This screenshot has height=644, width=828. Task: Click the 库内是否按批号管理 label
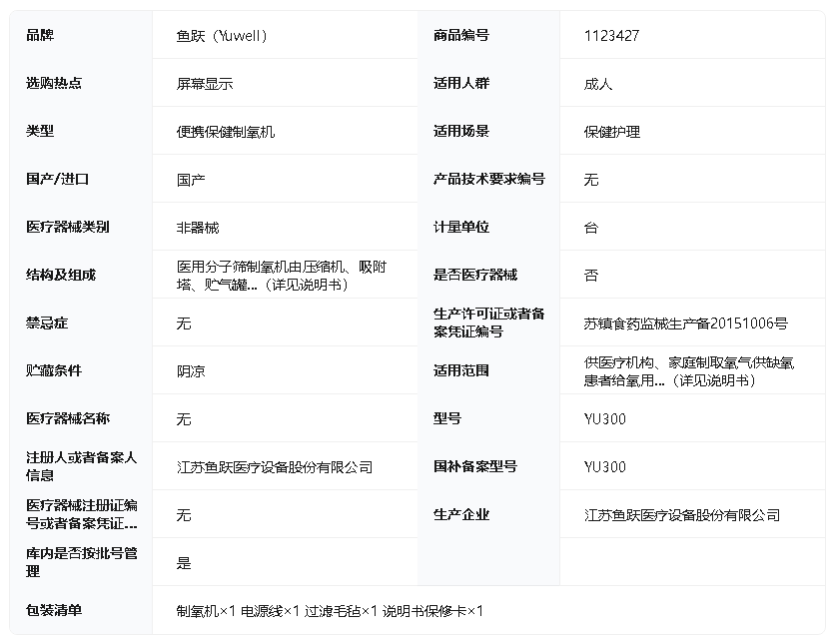pyautogui.click(x=81, y=562)
